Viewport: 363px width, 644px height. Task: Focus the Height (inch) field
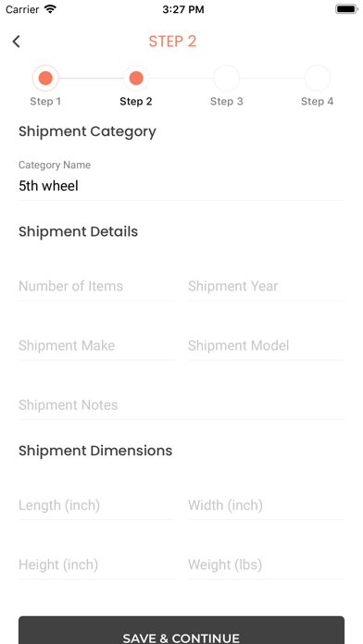(96, 564)
